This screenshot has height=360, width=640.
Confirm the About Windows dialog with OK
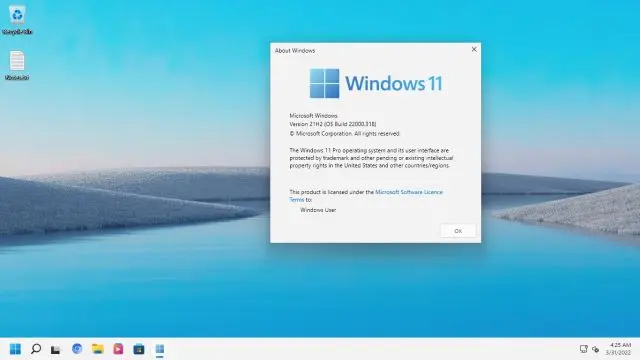coord(458,231)
